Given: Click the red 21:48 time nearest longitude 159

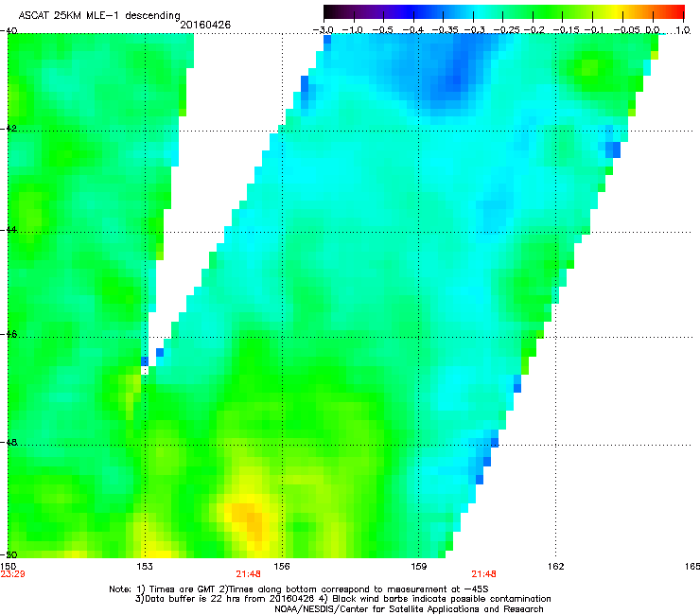Looking at the screenshot, I should coord(484,574).
